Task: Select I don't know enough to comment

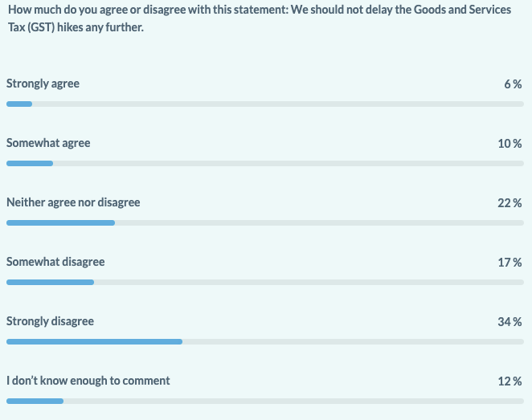Action: coord(88,381)
